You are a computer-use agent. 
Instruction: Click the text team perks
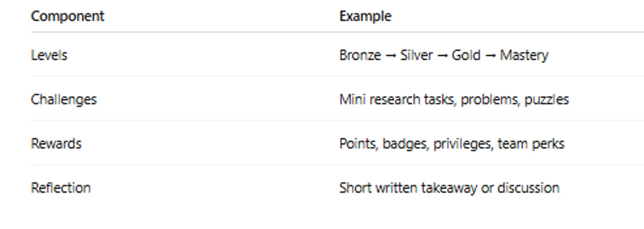click(531, 144)
